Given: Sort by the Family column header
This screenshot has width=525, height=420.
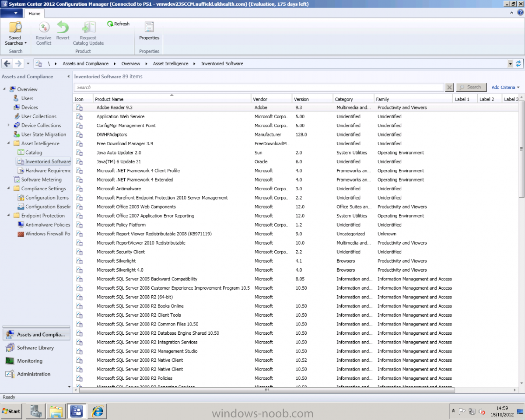Looking at the screenshot, I should 413,99.
